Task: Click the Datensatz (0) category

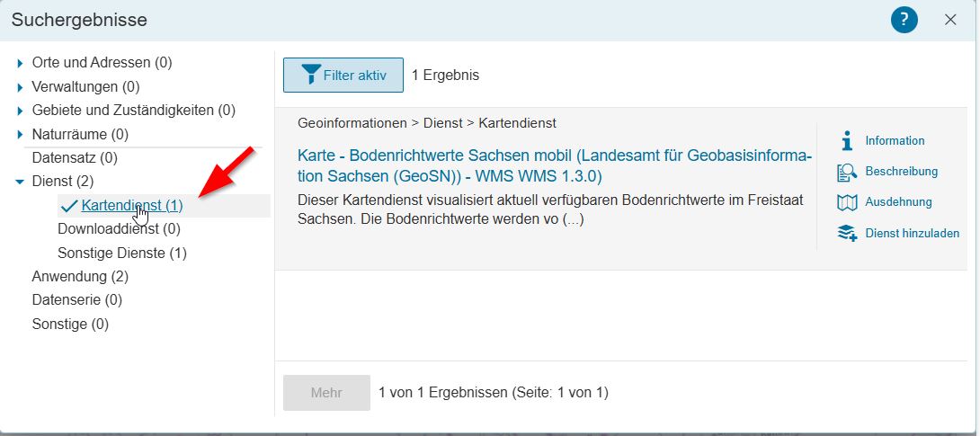Action: (75, 157)
